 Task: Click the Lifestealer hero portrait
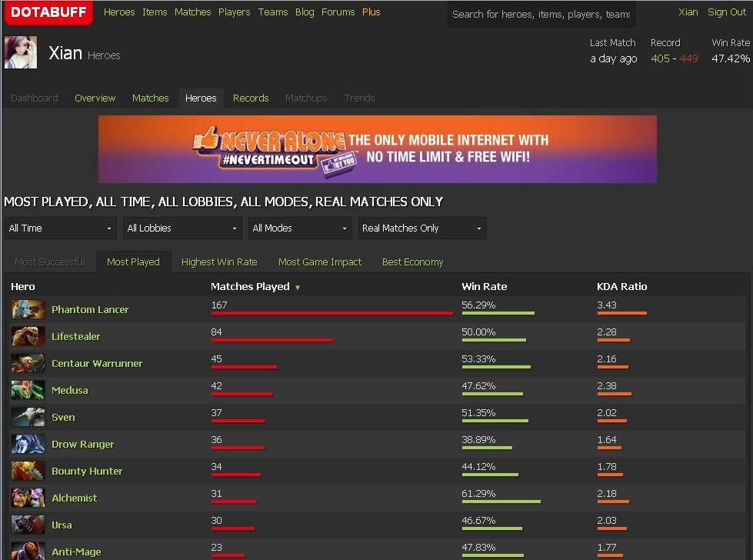point(28,337)
